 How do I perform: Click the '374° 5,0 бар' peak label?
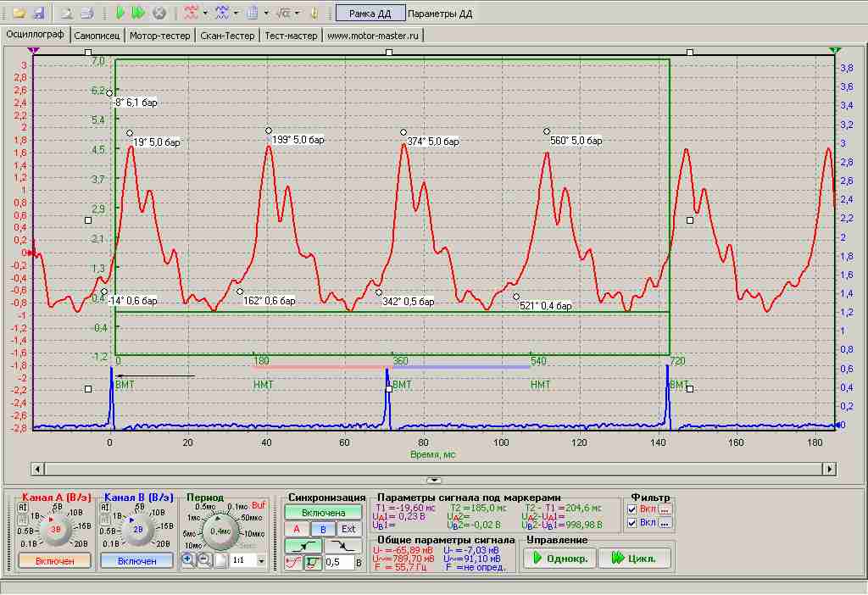[x=433, y=142]
